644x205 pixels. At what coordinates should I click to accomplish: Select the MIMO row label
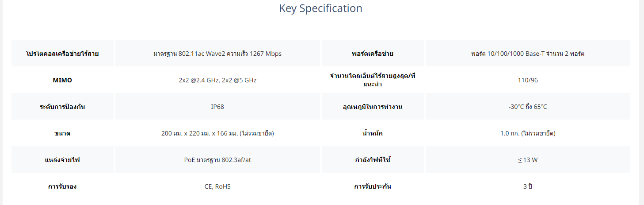[62, 80]
